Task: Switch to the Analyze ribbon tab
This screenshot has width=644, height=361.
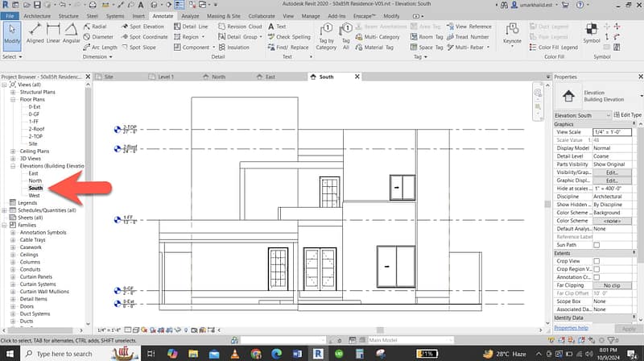Action: [190, 15]
